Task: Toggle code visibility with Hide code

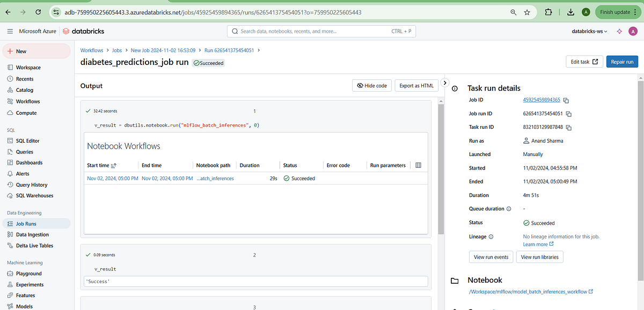Action: coord(371,85)
